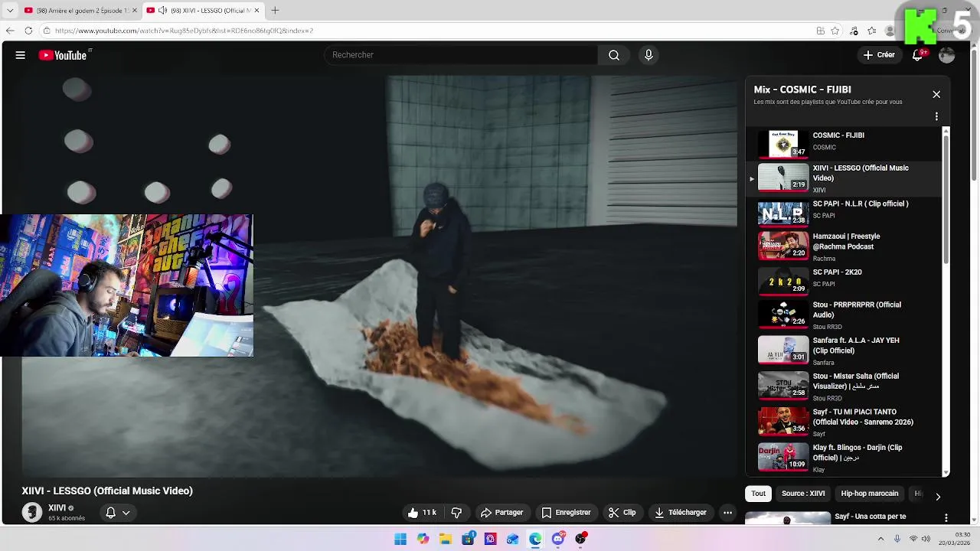
Task: Mute the tab via speaker icon
Action: (x=162, y=11)
